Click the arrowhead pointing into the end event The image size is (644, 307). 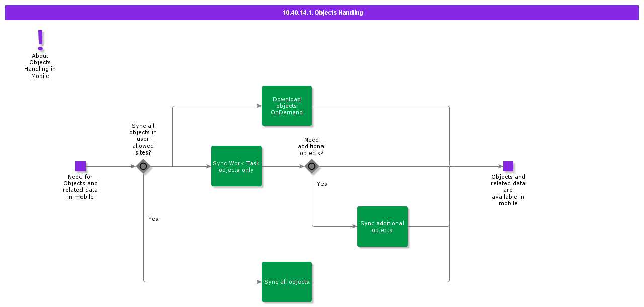pyautogui.click(x=500, y=166)
